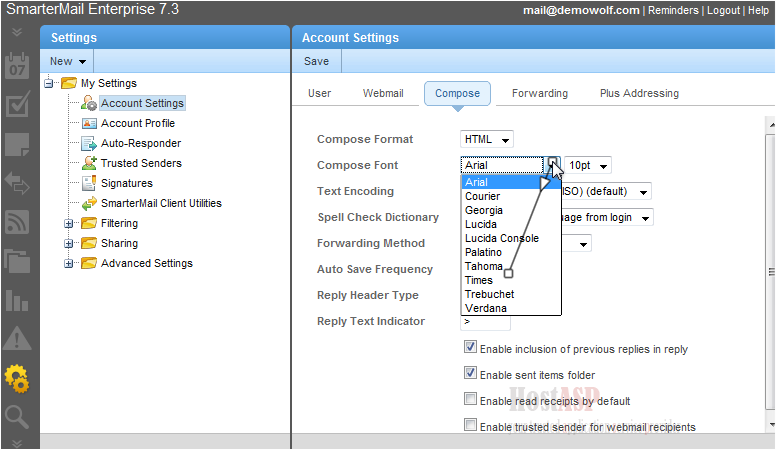
Task: Open the Compose Format HTML dropdown
Action: click(x=486, y=140)
